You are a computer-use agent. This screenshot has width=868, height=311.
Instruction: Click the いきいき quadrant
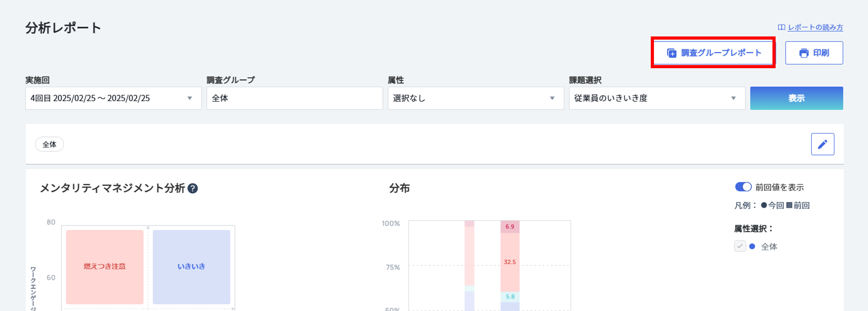coord(191,267)
